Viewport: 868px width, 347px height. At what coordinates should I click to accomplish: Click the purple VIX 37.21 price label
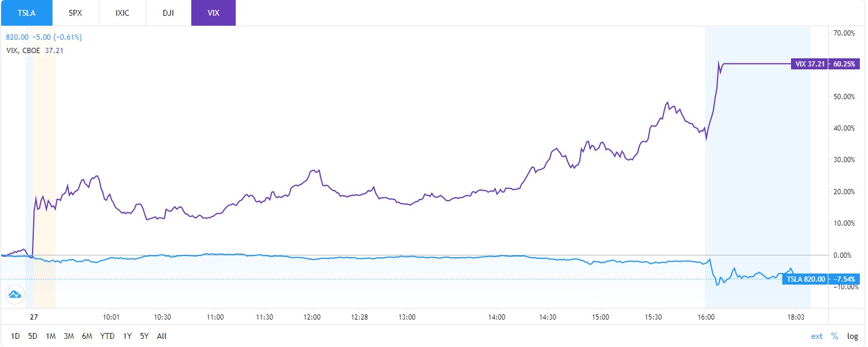[x=810, y=64]
